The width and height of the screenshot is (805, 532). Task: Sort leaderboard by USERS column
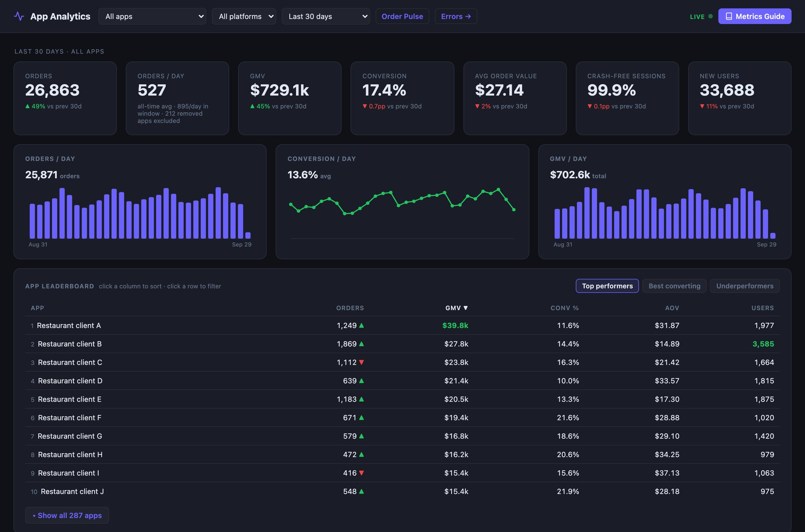point(762,308)
